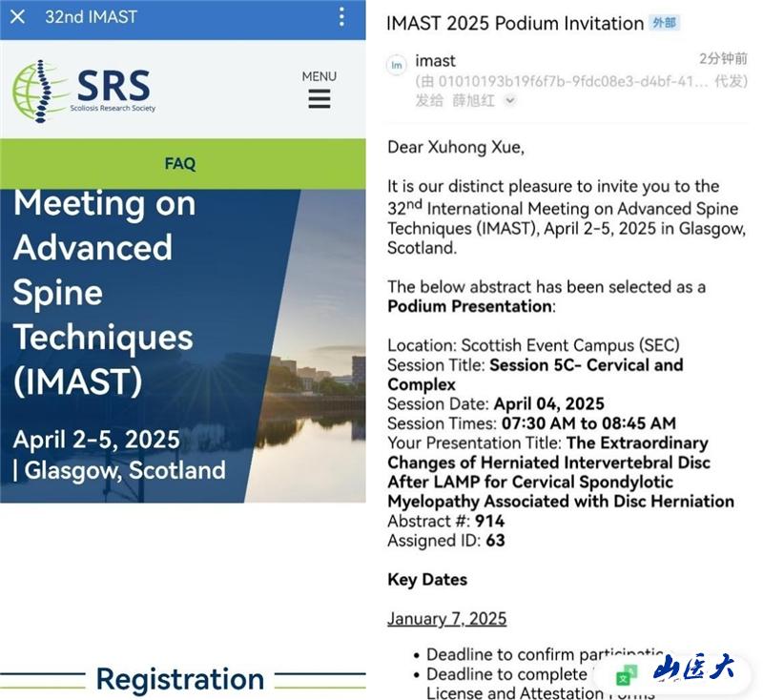The image size is (763, 700).
Task: Tap the floating green translate icon
Action: 626,676
